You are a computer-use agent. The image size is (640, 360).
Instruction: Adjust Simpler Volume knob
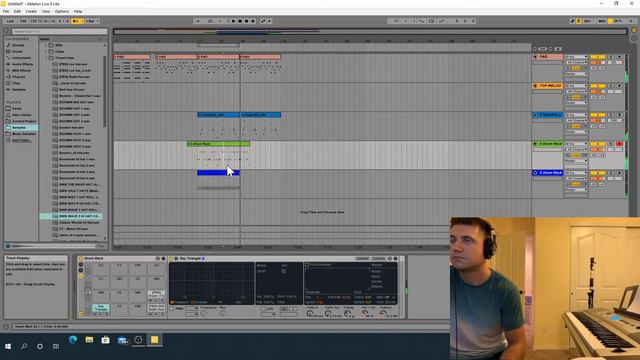(x=383, y=313)
